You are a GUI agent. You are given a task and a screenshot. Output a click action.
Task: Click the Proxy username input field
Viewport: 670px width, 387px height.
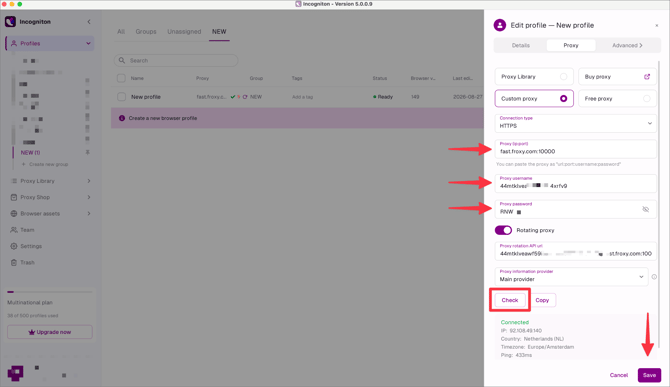[576, 183]
